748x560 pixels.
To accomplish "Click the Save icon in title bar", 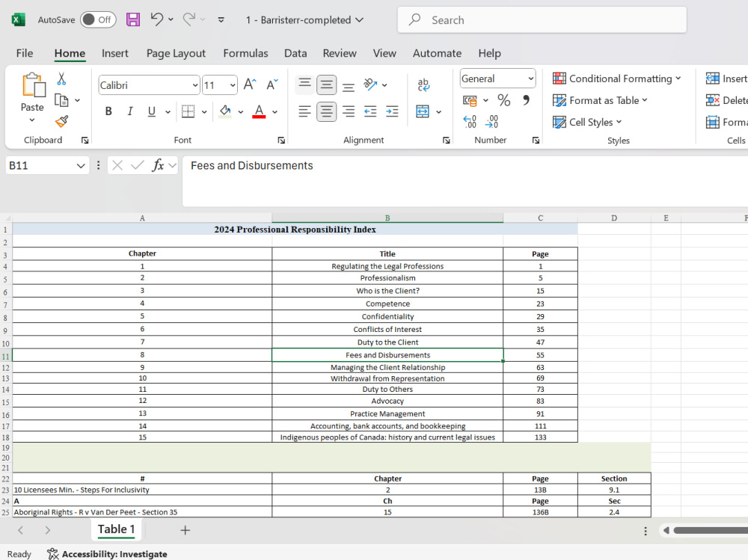I will [132, 19].
